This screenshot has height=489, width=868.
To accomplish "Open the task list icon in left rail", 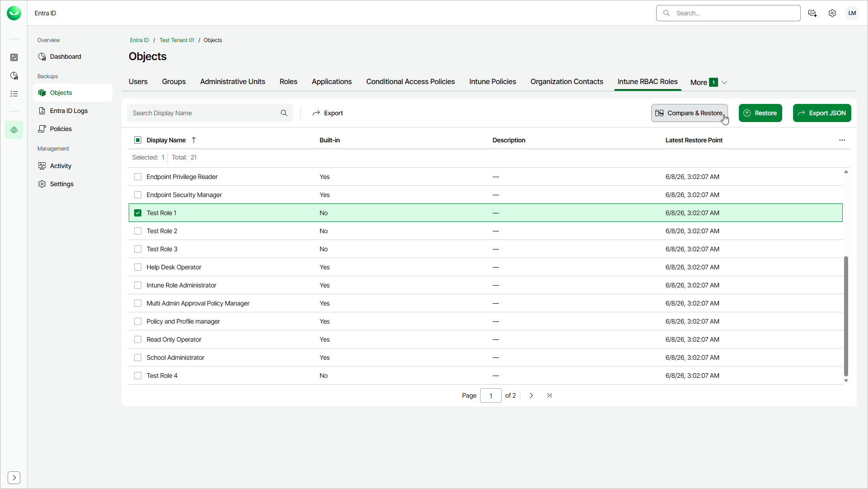I will click(x=14, y=94).
